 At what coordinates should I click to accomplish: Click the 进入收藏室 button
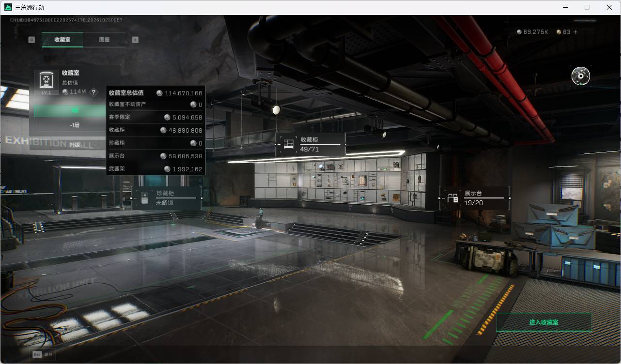544,322
